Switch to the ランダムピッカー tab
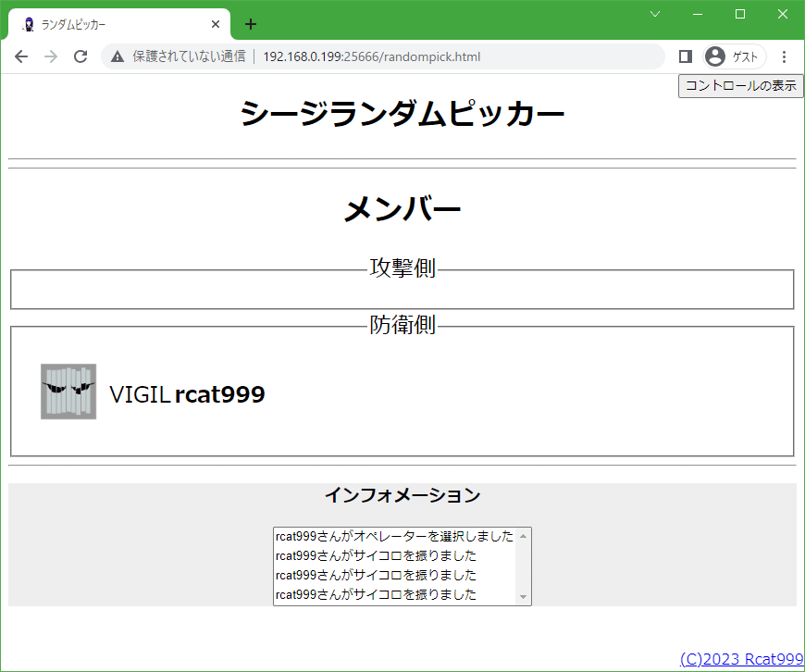The image size is (805, 672). 111,24
